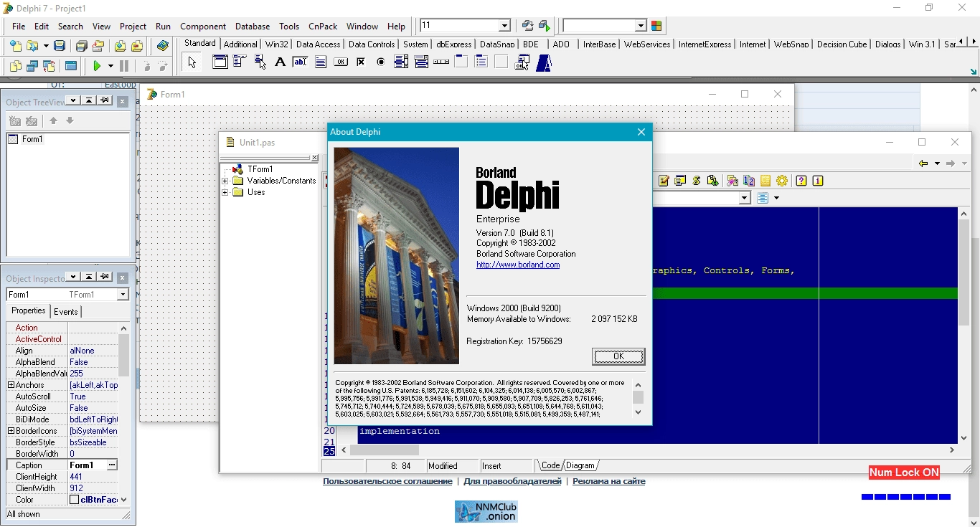Open the Component menu
This screenshot has width=980, height=527.
point(203,26)
